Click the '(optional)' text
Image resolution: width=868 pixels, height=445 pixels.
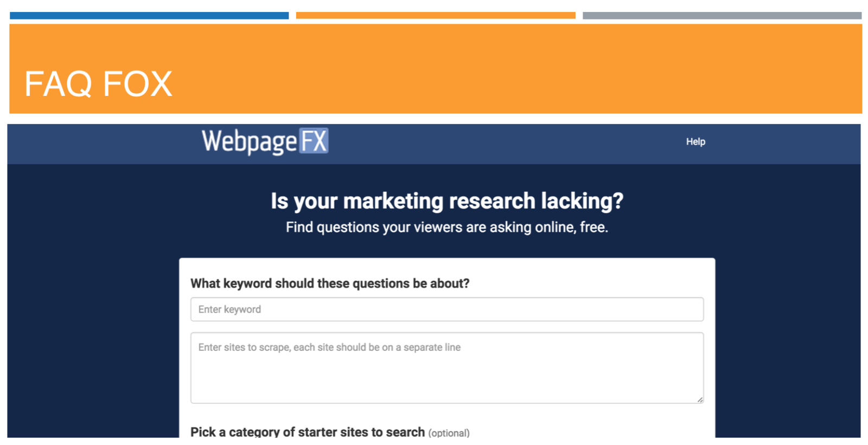pyautogui.click(x=449, y=433)
